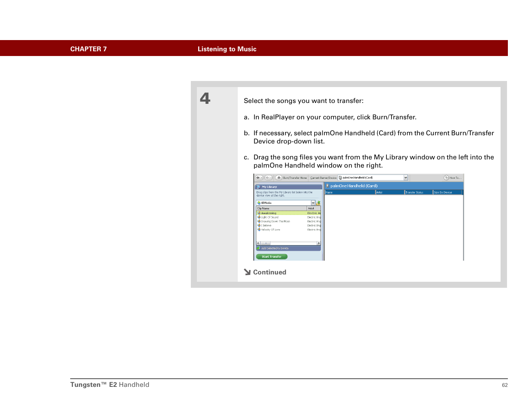Screen dimensions: 532x411
Task: Click the handheld device icon in palmOne header
Action: 327,186
